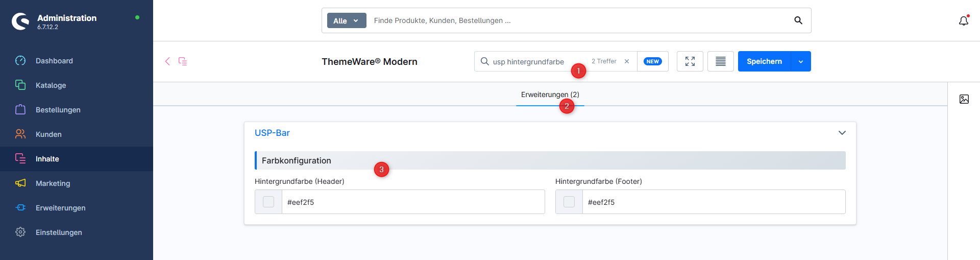Click the lines layout icon button

pyautogui.click(x=721, y=61)
